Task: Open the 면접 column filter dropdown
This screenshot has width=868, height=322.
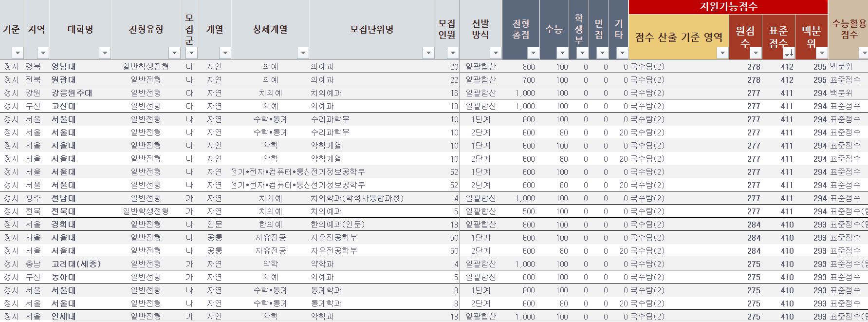Action: pyautogui.click(x=602, y=53)
